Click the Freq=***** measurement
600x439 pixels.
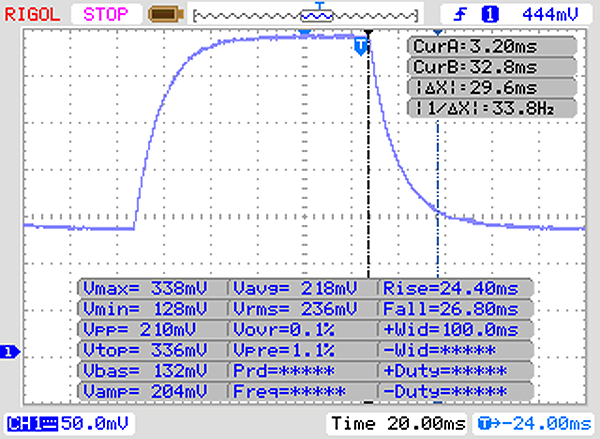[303, 392]
